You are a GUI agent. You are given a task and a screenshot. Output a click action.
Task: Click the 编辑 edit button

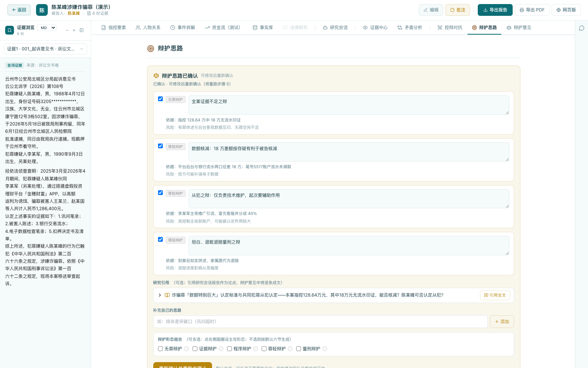431,10
